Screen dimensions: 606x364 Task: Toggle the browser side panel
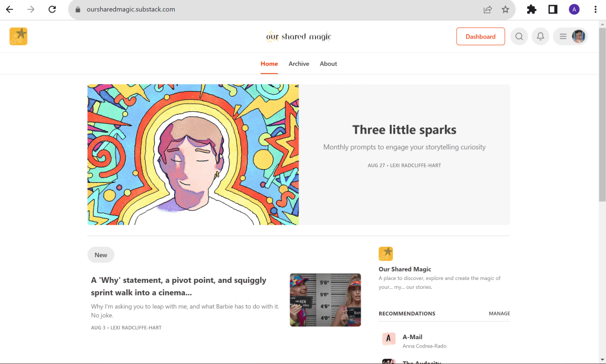coord(553,9)
